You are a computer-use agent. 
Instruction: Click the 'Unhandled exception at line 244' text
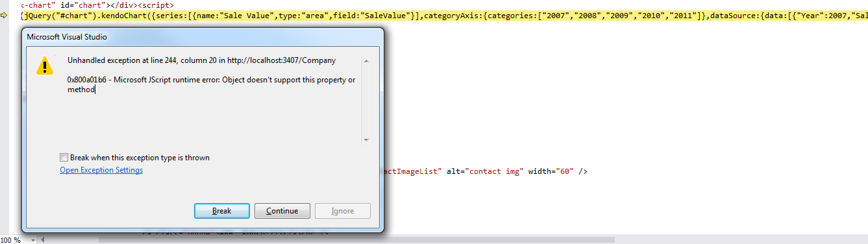pos(201,60)
